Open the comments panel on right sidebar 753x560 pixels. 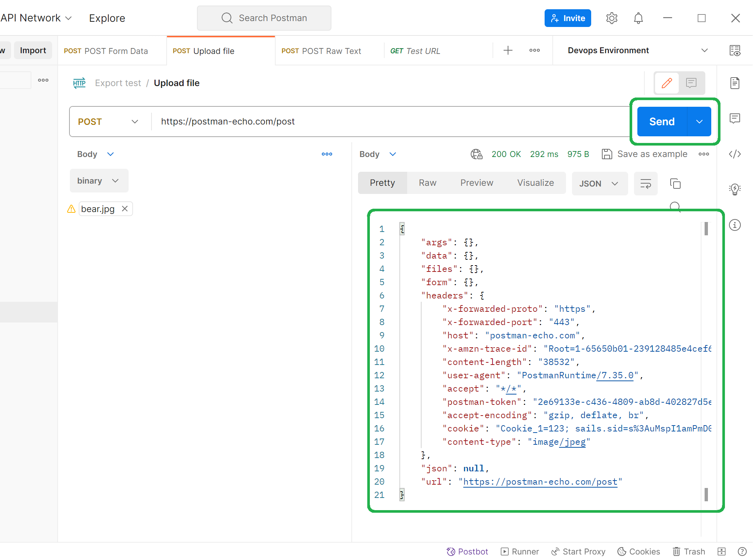tap(735, 118)
